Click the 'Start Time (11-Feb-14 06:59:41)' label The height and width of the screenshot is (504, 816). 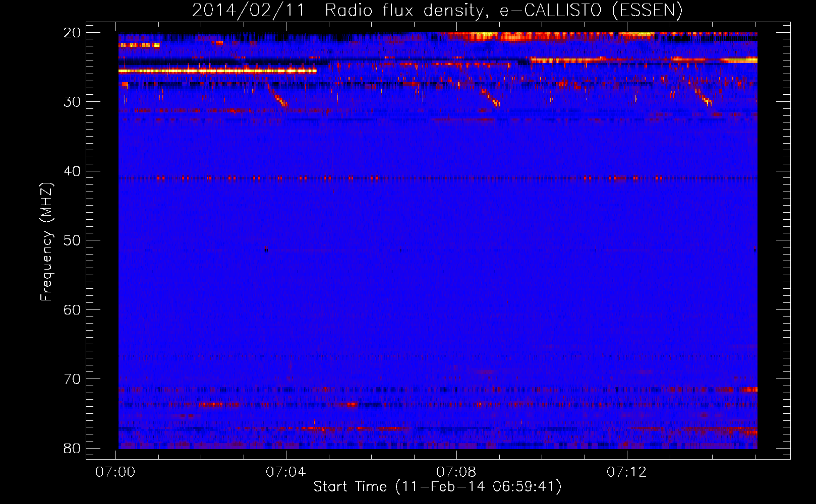point(437,487)
